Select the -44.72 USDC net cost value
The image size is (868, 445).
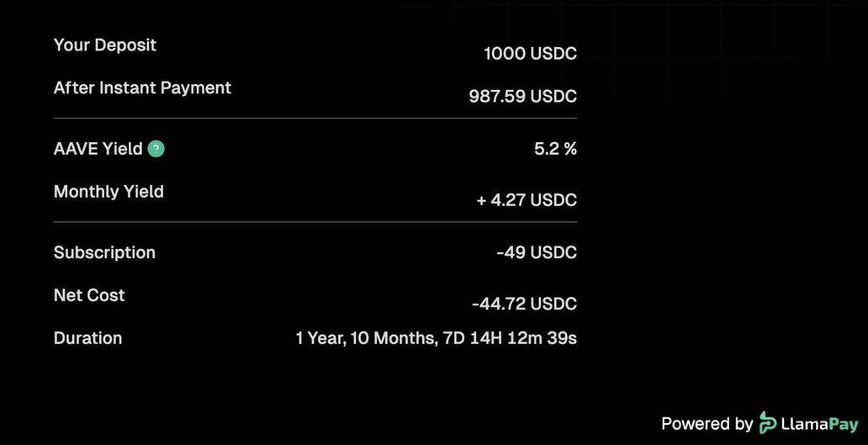[x=524, y=304]
